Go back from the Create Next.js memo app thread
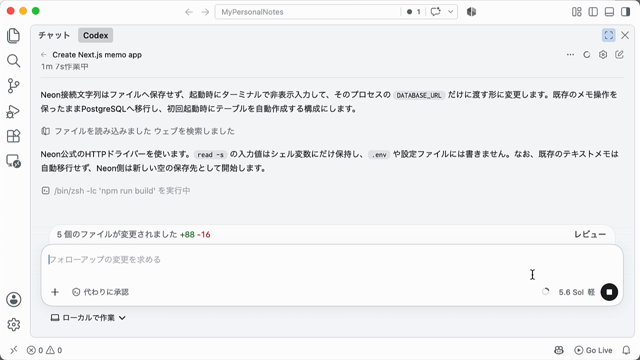The width and height of the screenshot is (640, 360). click(44, 54)
